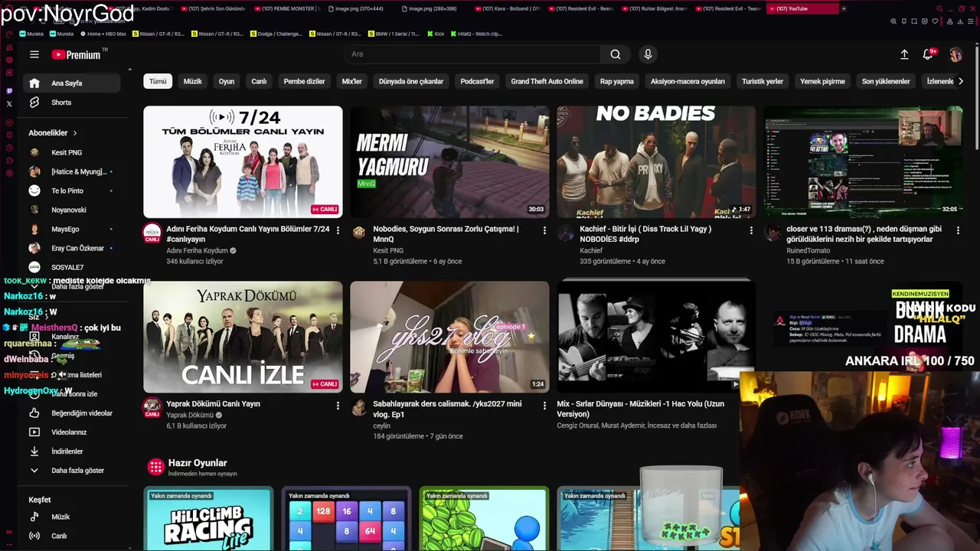Select the Müzik filter chip
This screenshot has width=980, height=551.
193,81
